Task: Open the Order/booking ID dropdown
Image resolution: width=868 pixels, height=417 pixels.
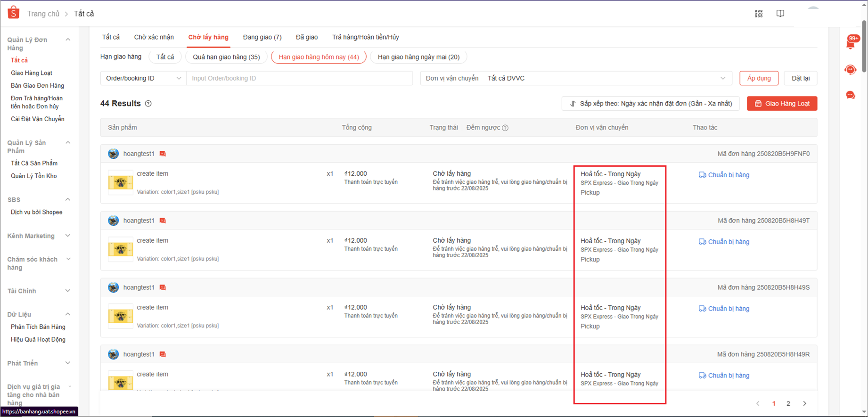Action: click(143, 78)
